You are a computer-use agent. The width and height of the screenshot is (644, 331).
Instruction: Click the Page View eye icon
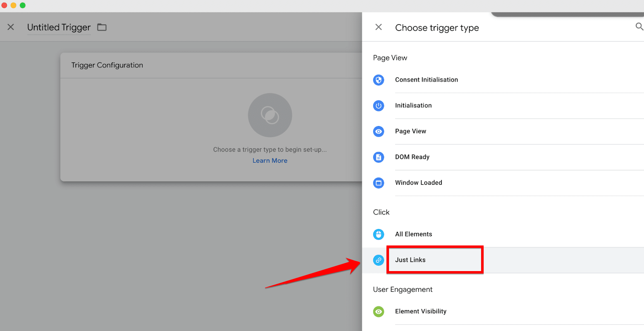(x=378, y=131)
